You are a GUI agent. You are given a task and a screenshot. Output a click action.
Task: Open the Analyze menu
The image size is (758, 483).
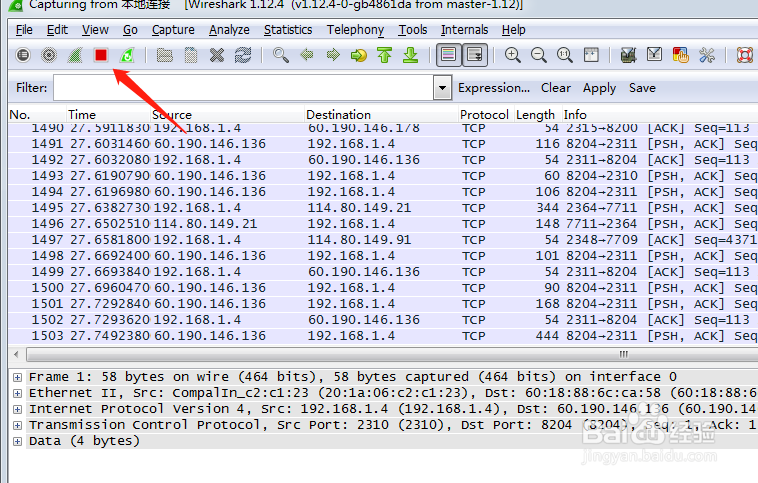click(229, 30)
